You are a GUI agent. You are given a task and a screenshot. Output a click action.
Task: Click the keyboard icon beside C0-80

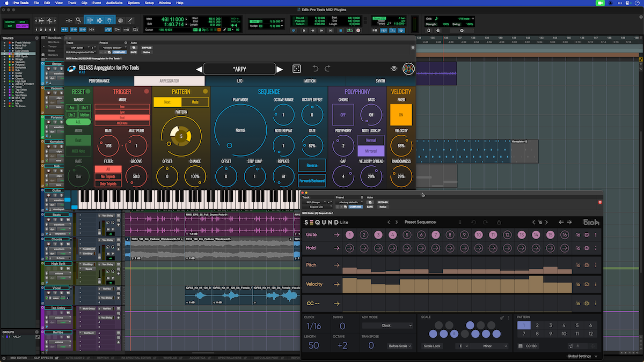(x=521, y=346)
